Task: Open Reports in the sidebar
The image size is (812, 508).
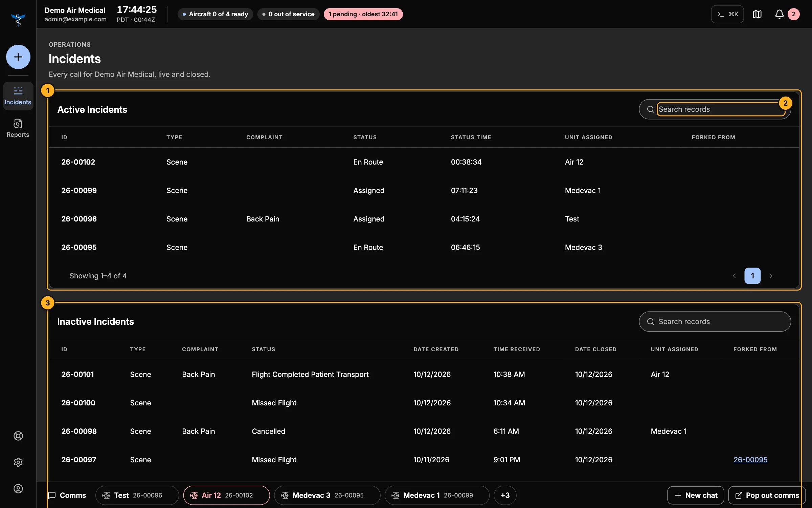Action: pyautogui.click(x=18, y=128)
